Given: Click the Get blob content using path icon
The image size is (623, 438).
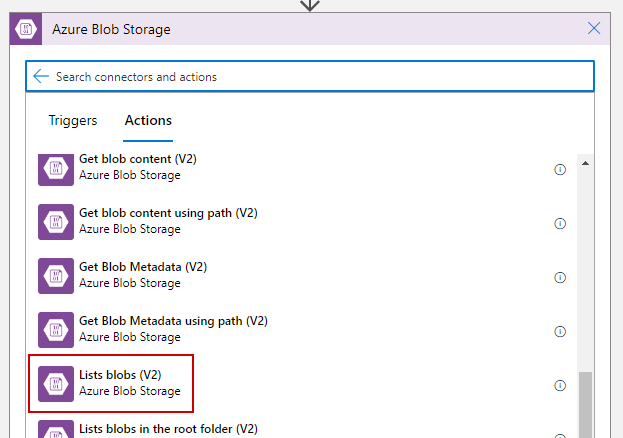Looking at the screenshot, I should tap(56, 222).
